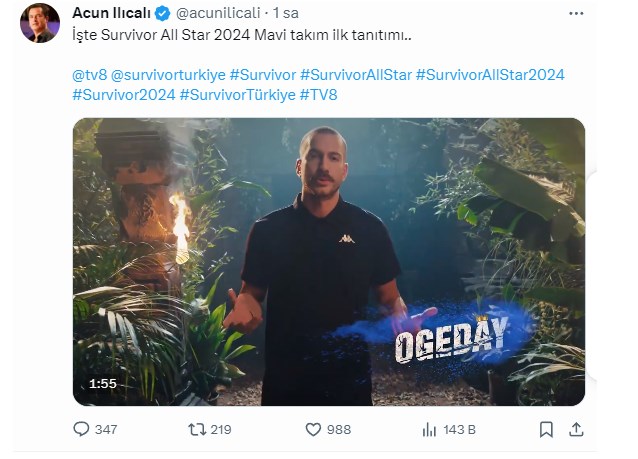Click the blue verified badge
This screenshot has height=459, width=638.
[x=163, y=13]
